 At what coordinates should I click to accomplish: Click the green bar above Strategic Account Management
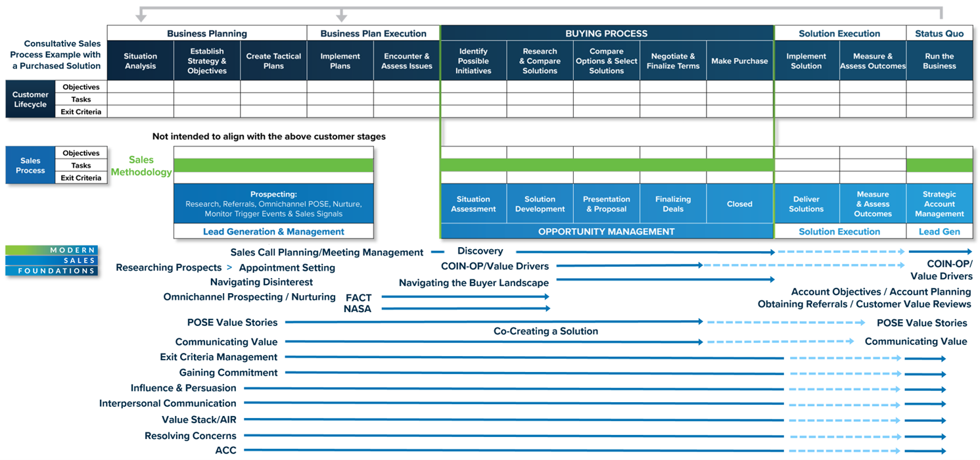939,165
